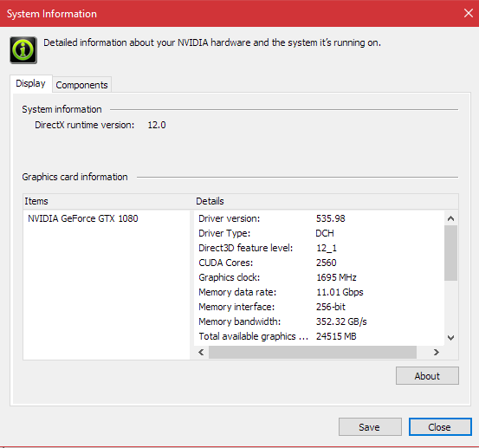Click the vertical scrollbar thumb in Details
This screenshot has height=448, width=479.
450,253
